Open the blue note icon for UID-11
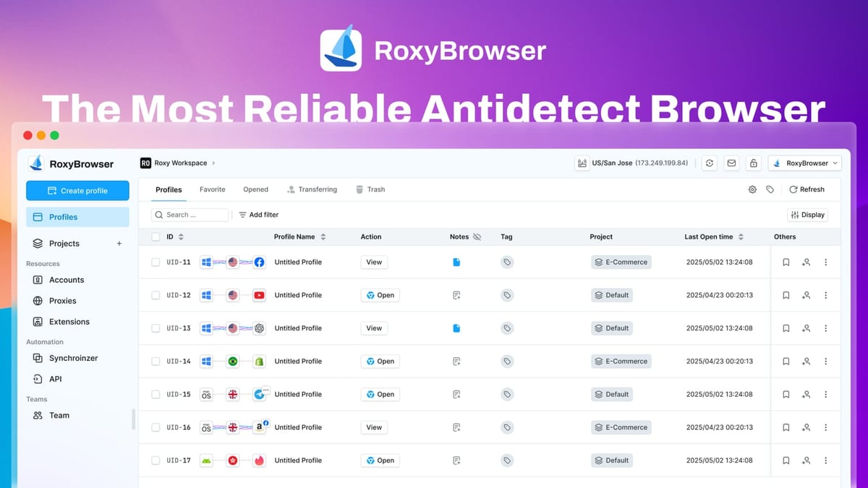The image size is (868, 488). pyautogui.click(x=456, y=262)
